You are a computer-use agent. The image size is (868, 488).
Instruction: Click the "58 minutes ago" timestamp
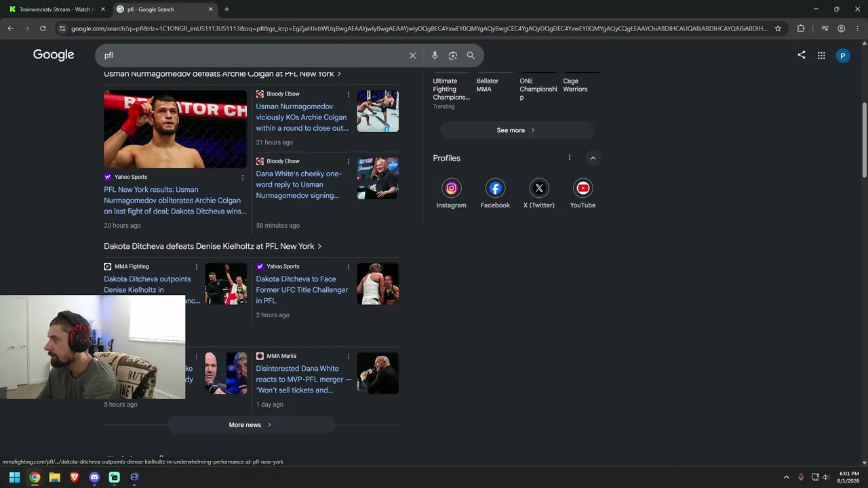[277, 226]
